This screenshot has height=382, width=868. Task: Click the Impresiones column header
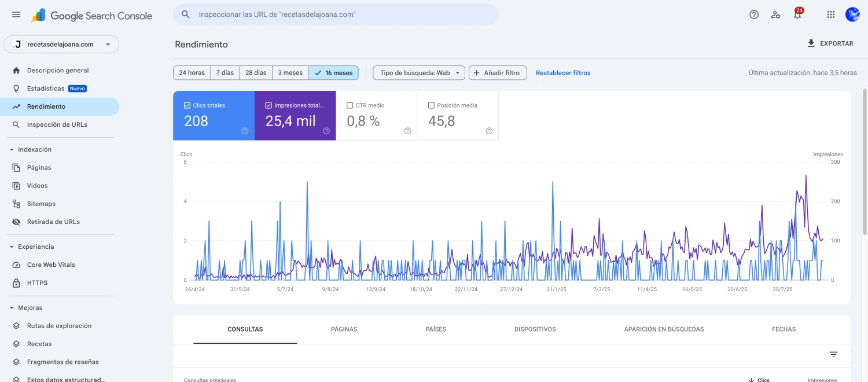point(822,380)
